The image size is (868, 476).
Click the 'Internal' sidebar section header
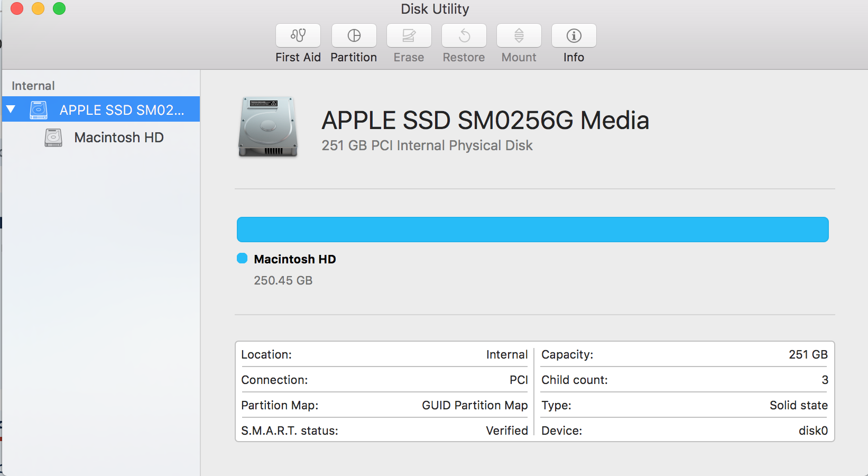pyautogui.click(x=33, y=86)
